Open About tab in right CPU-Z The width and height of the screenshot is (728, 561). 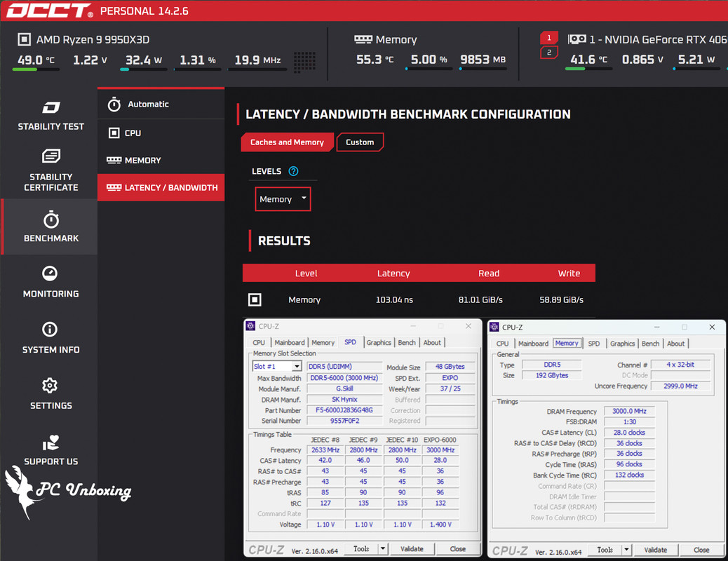click(675, 343)
